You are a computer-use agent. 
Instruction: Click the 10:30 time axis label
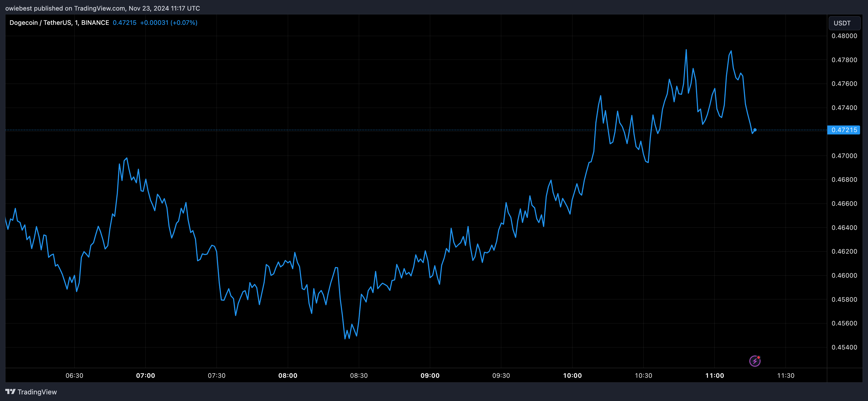pyautogui.click(x=643, y=375)
